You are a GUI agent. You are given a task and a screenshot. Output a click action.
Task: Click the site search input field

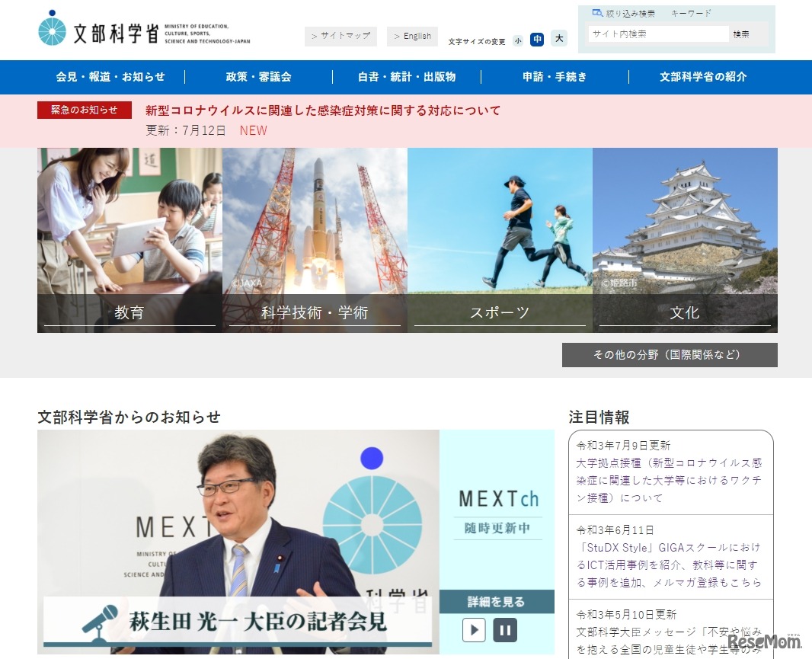pos(657,34)
